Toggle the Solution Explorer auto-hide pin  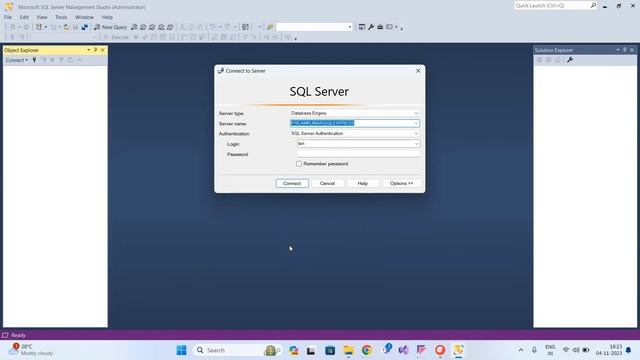click(624, 50)
